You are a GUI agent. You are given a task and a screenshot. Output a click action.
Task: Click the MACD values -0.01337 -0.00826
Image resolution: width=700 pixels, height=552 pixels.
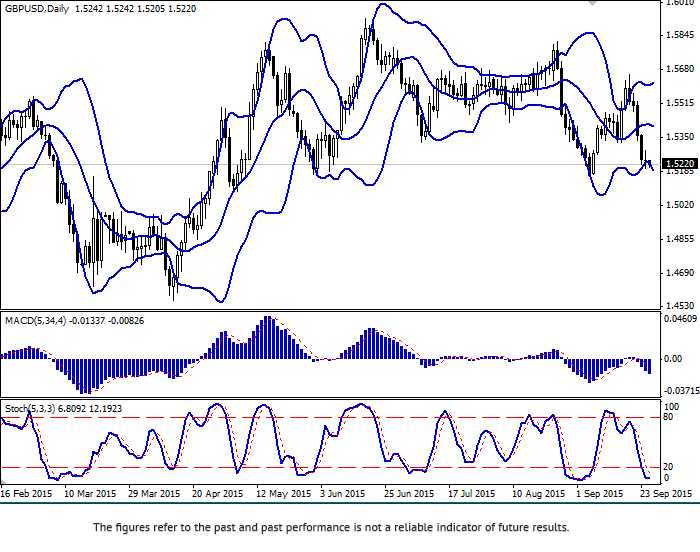click(108, 321)
